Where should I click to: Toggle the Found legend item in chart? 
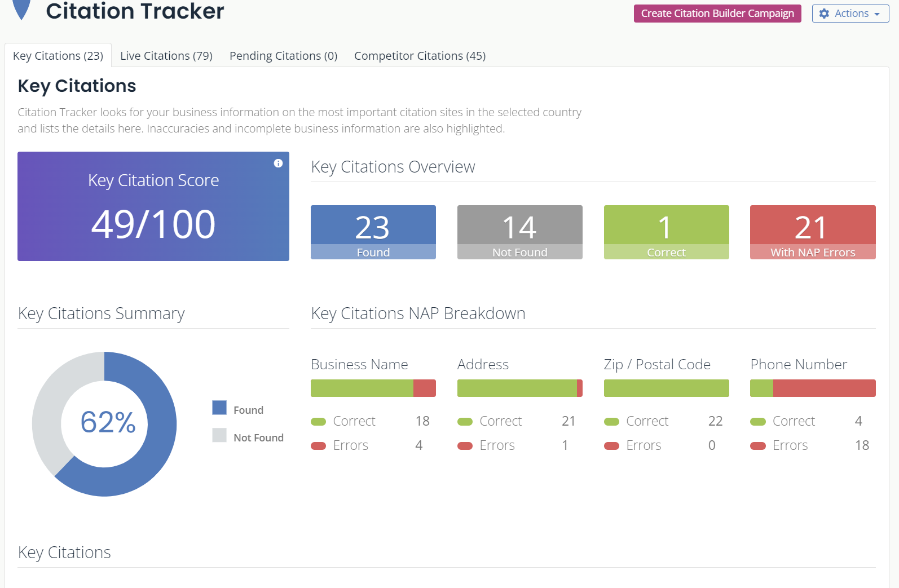248,410
